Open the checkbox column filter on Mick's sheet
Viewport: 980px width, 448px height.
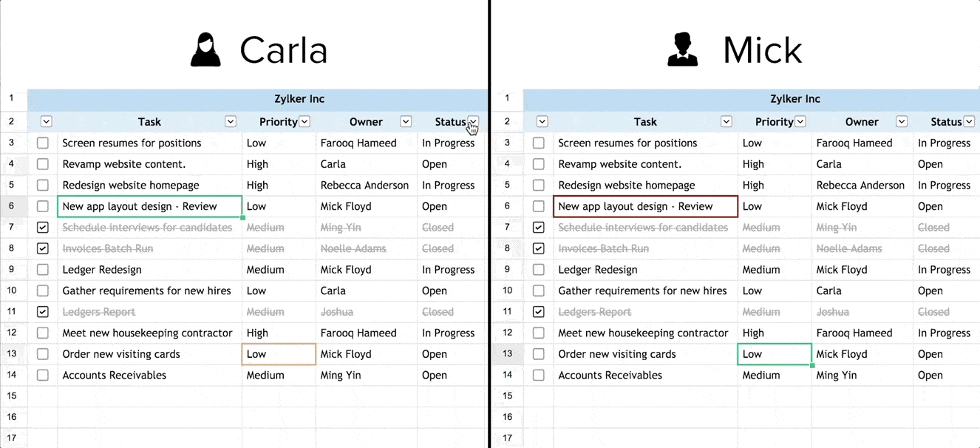[542, 121]
